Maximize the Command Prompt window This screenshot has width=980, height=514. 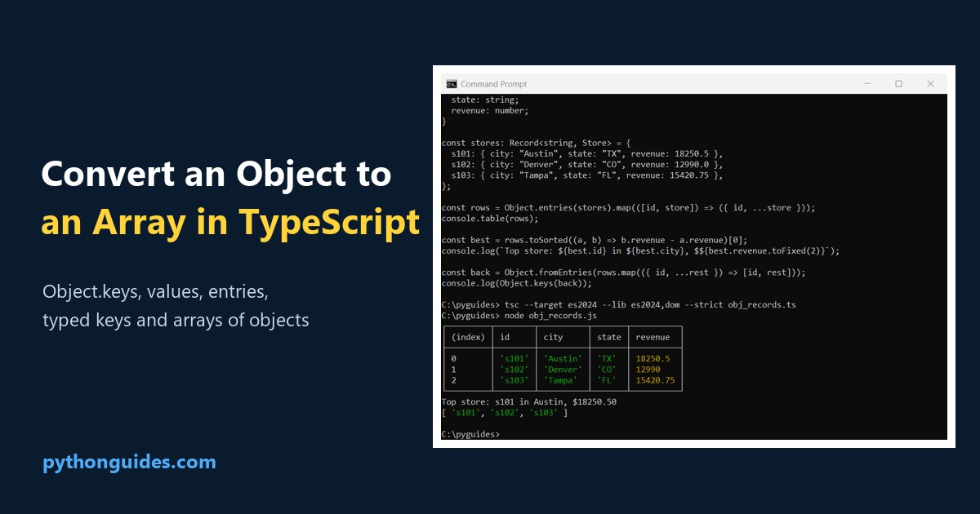tap(898, 84)
